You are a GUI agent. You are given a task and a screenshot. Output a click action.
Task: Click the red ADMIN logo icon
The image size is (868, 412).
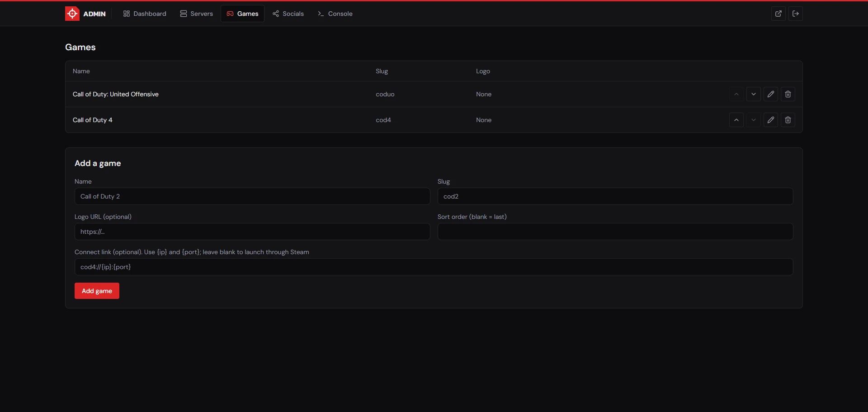[x=72, y=14]
